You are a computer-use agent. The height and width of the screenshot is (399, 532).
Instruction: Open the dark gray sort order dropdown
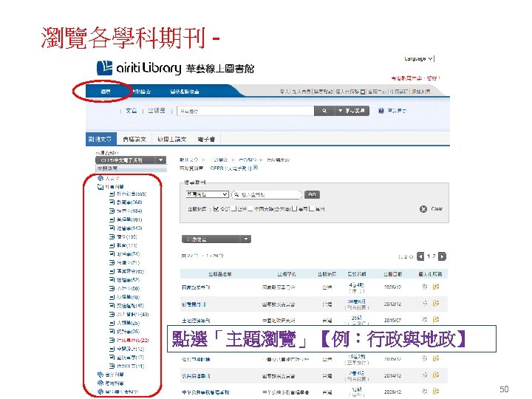click(216, 239)
